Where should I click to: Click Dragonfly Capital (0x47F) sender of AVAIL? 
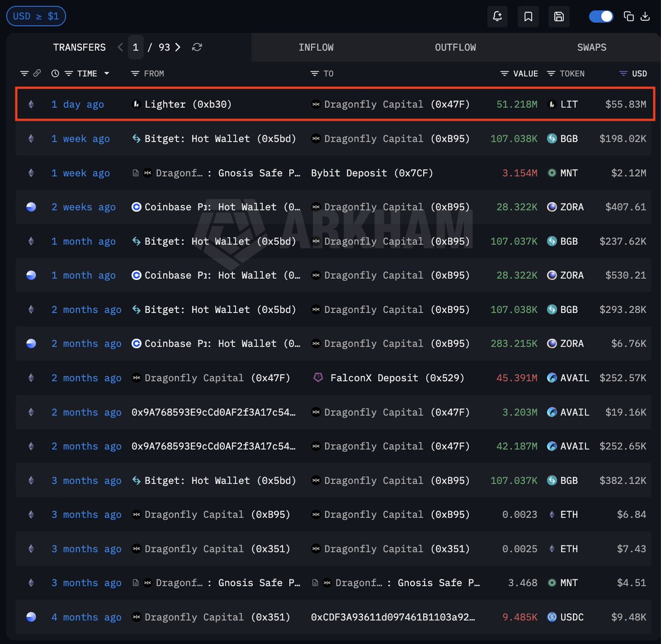tap(217, 378)
